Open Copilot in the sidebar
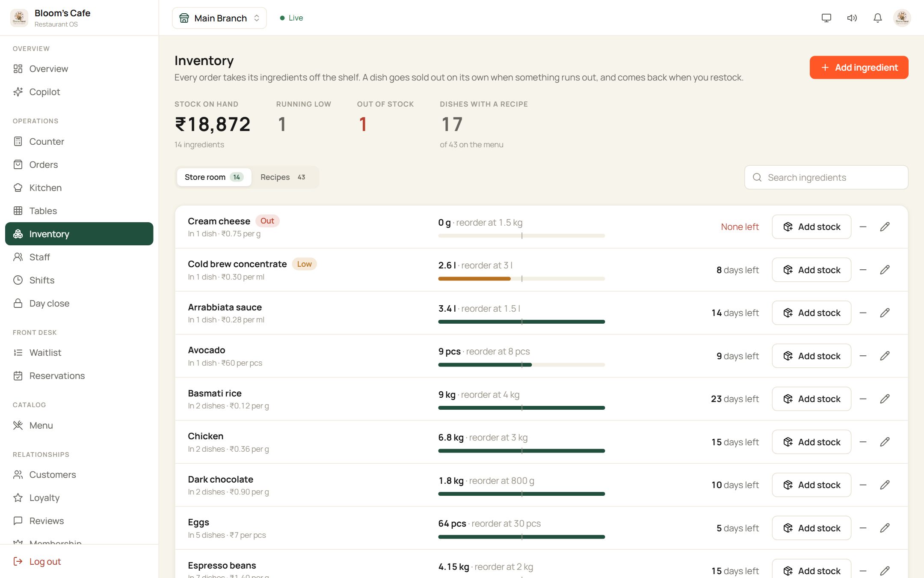Image resolution: width=924 pixels, height=578 pixels. pos(79,92)
